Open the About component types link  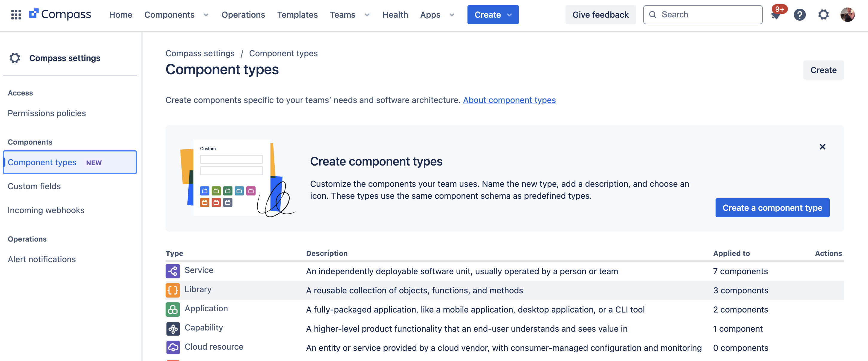click(x=509, y=100)
